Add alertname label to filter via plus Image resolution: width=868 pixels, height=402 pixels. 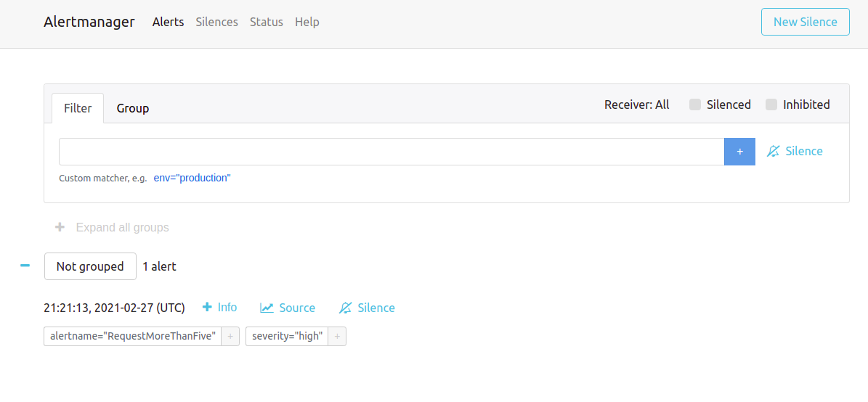click(x=230, y=337)
